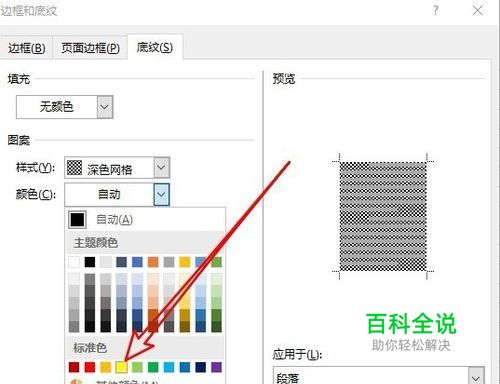500x384 pixels.
Task: Open the 页面边框(P) tab
Action: pos(90,48)
